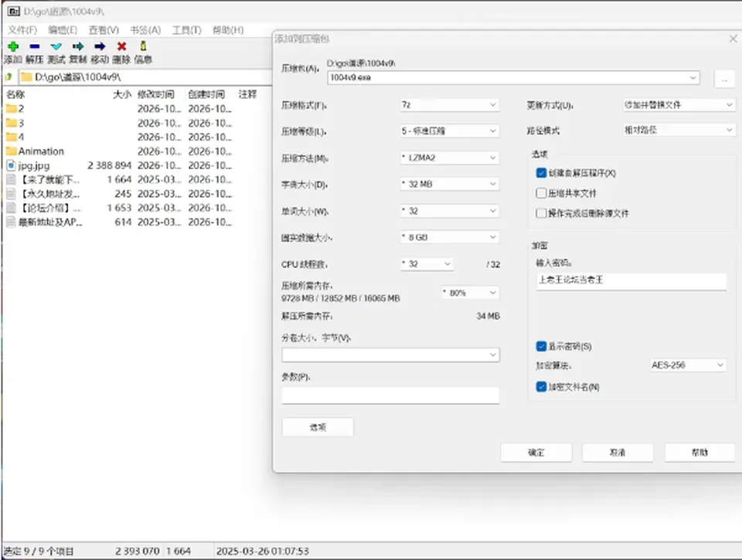
Task: Click the 测试 test checkmark icon
Action: click(56, 46)
